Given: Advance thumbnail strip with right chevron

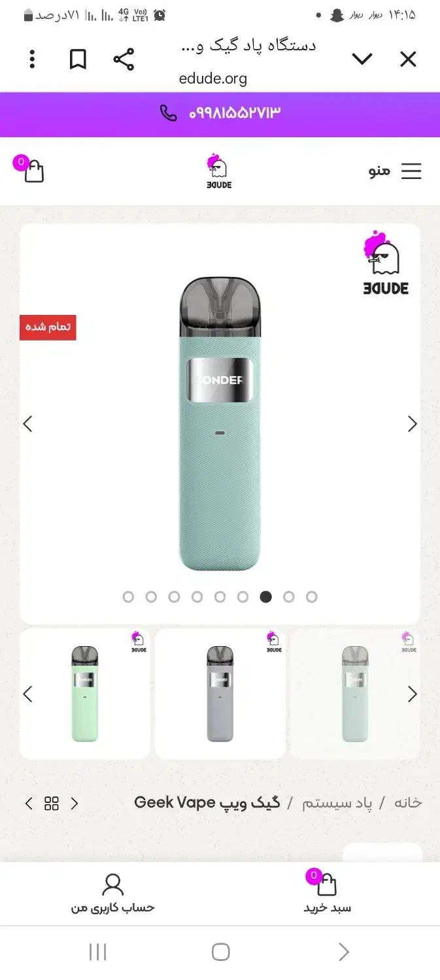Looking at the screenshot, I should tap(413, 694).
